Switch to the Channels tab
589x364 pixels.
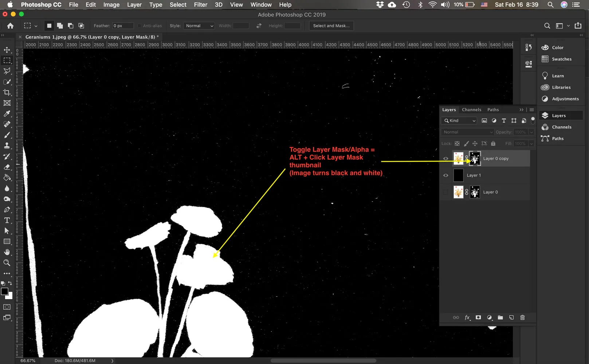(471, 110)
